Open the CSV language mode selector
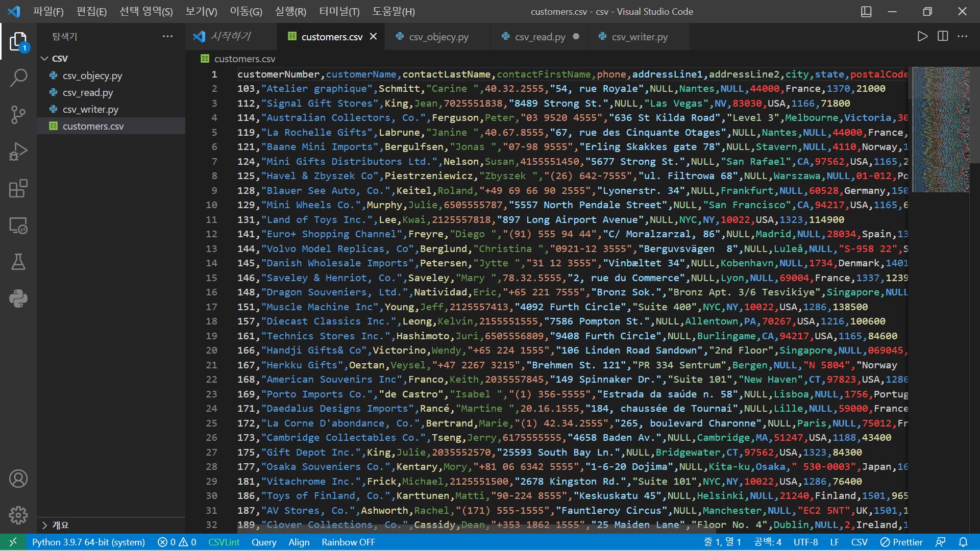The image size is (980, 551). coord(859,542)
